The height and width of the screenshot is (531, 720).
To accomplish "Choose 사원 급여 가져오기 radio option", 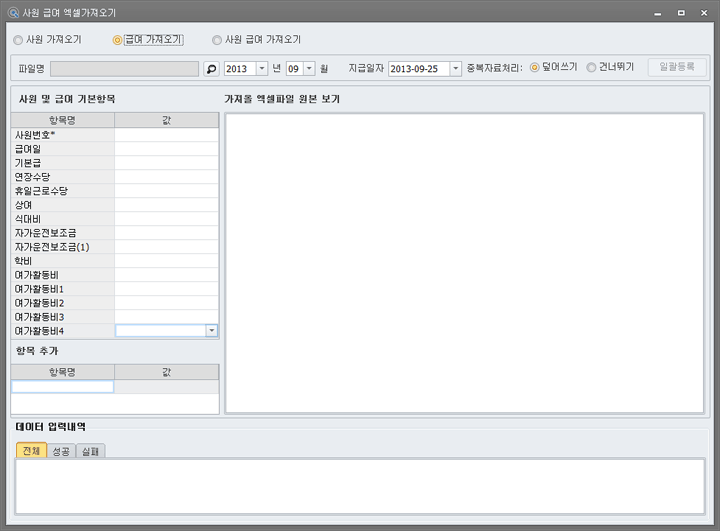I will coord(217,40).
